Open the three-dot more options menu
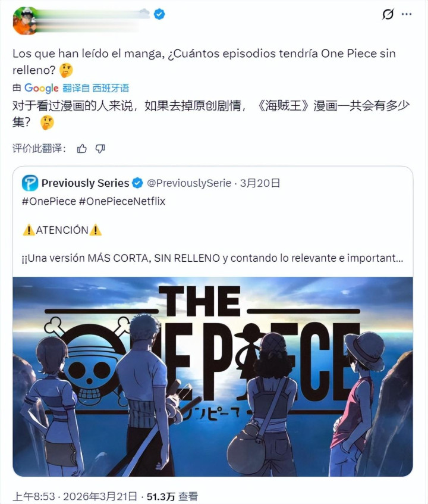The image size is (428, 504). [x=407, y=14]
